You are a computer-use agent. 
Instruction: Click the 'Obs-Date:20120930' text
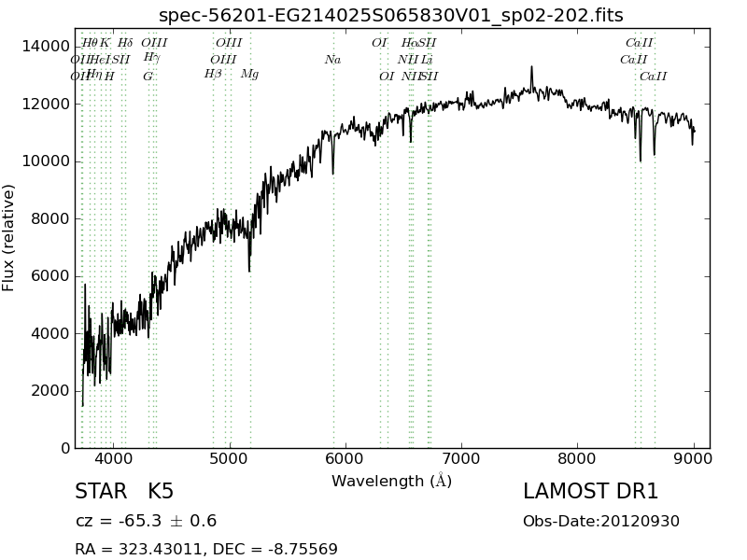pos(601,521)
